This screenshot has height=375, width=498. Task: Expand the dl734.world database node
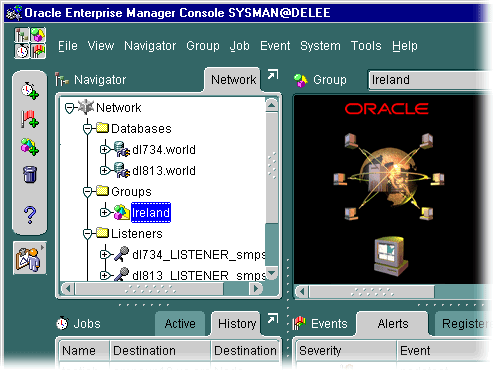(x=105, y=150)
